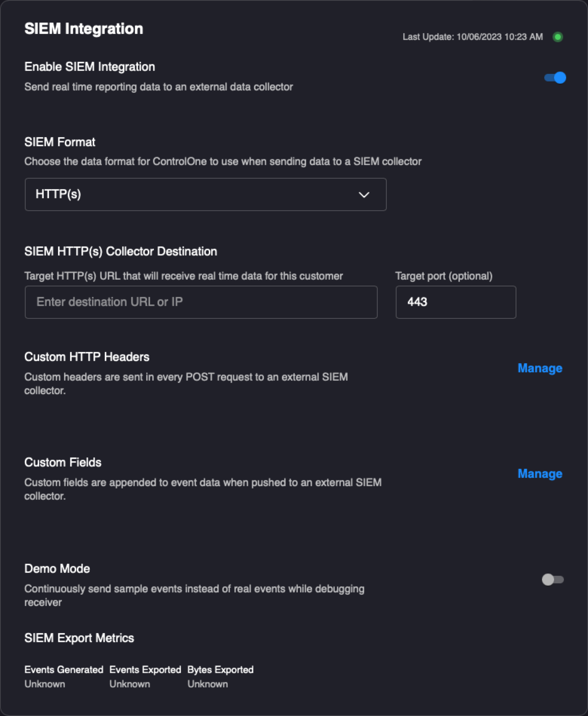Focus the destination URL or IP field
Viewport: 588px width, 716px height.
click(201, 302)
